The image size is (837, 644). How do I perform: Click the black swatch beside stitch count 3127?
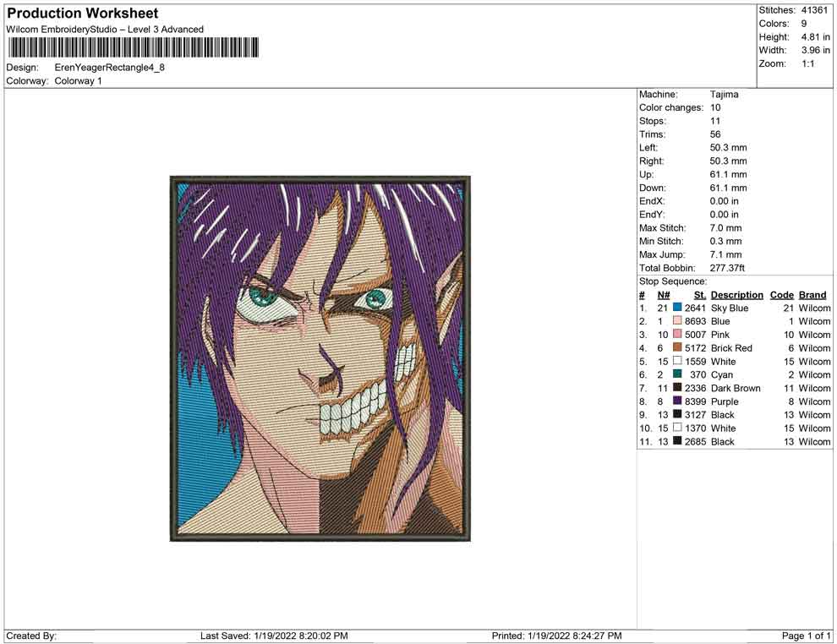pos(677,414)
